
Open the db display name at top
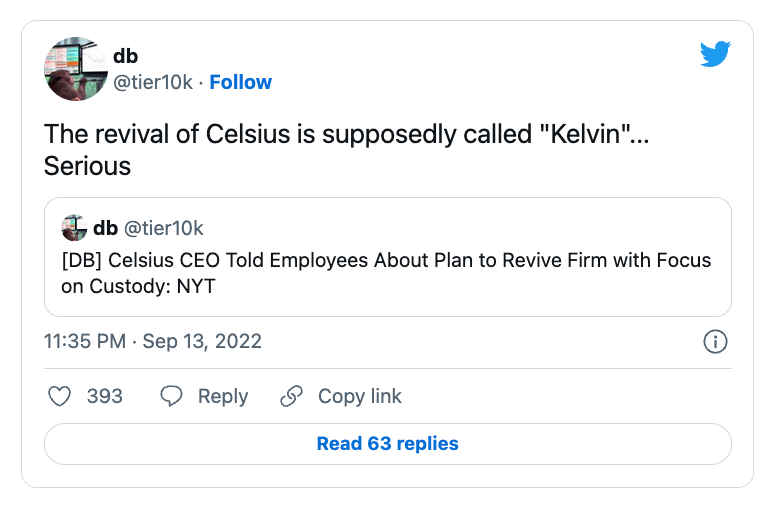tap(126, 56)
